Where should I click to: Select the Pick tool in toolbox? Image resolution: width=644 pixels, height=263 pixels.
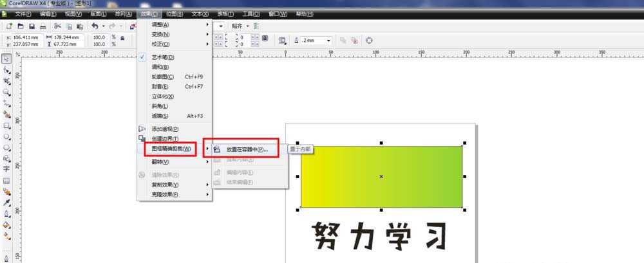[6, 59]
